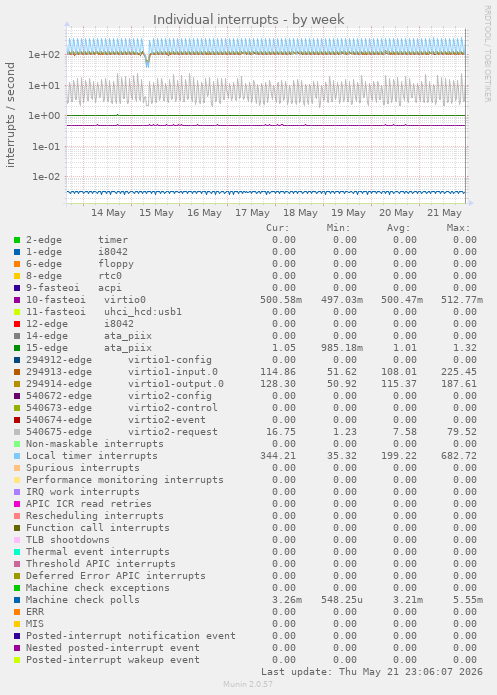497x695 pixels.
Task: Click the orange ERR legend swatch
Action: click(x=17, y=612)
